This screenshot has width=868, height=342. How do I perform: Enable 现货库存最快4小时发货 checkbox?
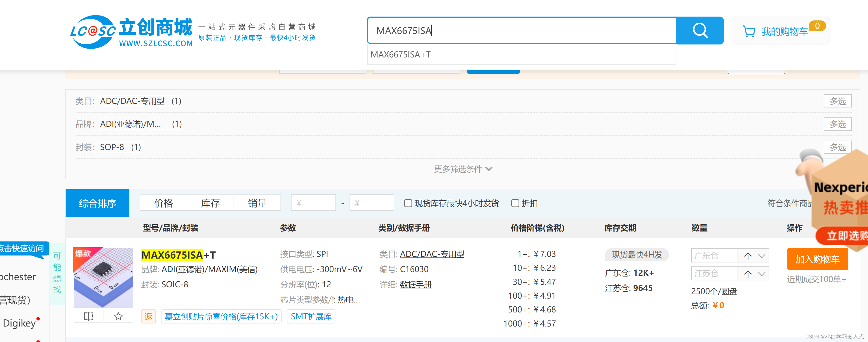[x=408, y=203]
